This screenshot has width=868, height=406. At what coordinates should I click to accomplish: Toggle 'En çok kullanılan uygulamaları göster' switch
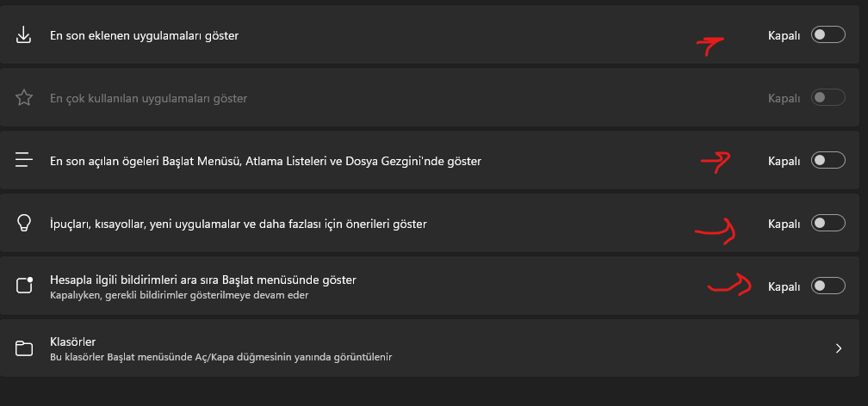828,98
